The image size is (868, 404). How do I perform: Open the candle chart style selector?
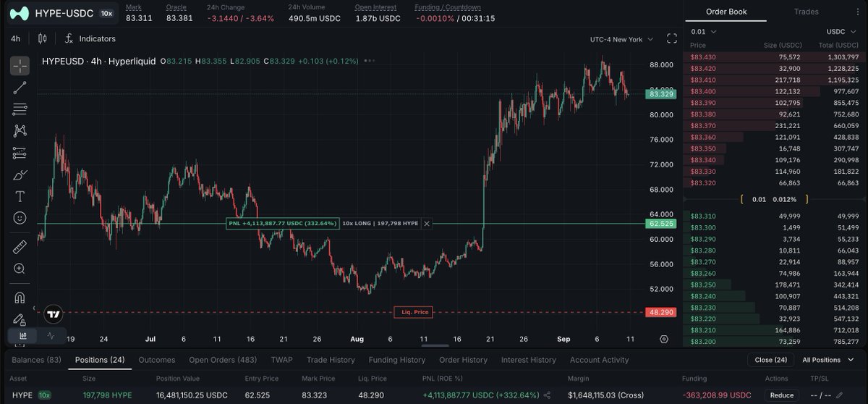[x=41, y=38]
